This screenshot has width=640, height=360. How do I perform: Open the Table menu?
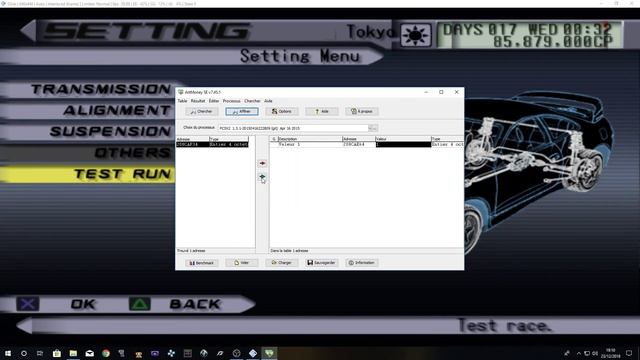click(x=182, y=101)
